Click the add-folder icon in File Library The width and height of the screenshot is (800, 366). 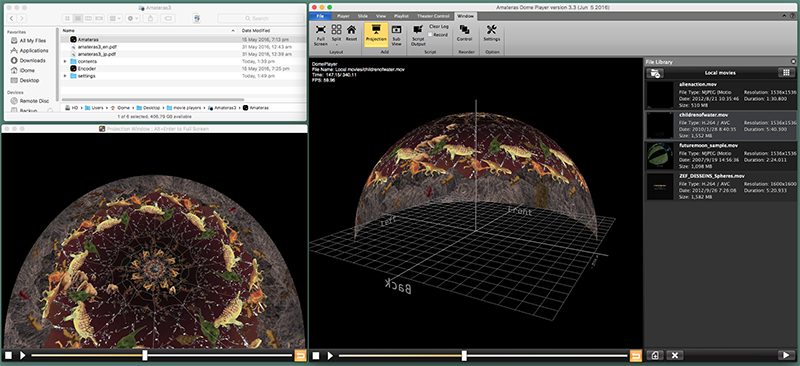[x=655, y=73]
